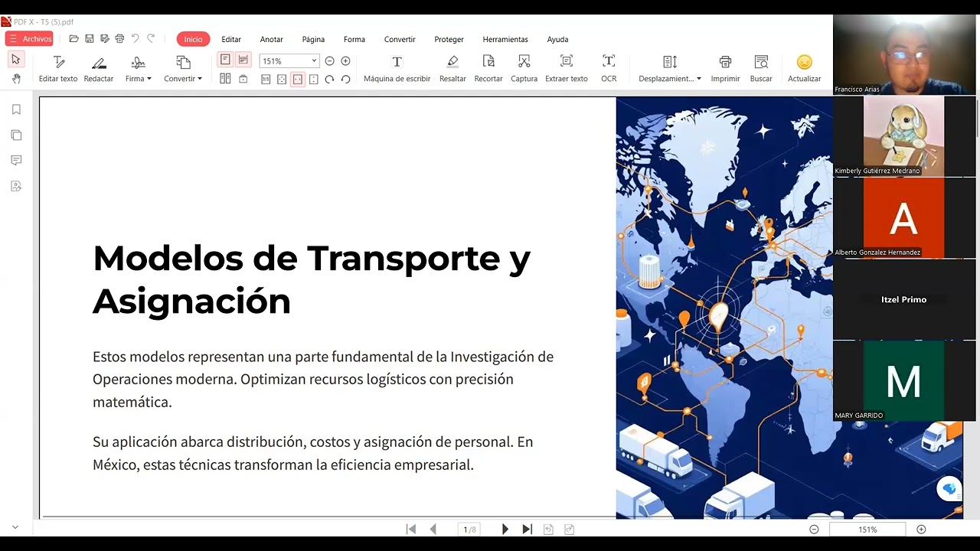Screen dimensions: 980x551
Task: Open the comments panel in sidebar
Action: (16, 160)
